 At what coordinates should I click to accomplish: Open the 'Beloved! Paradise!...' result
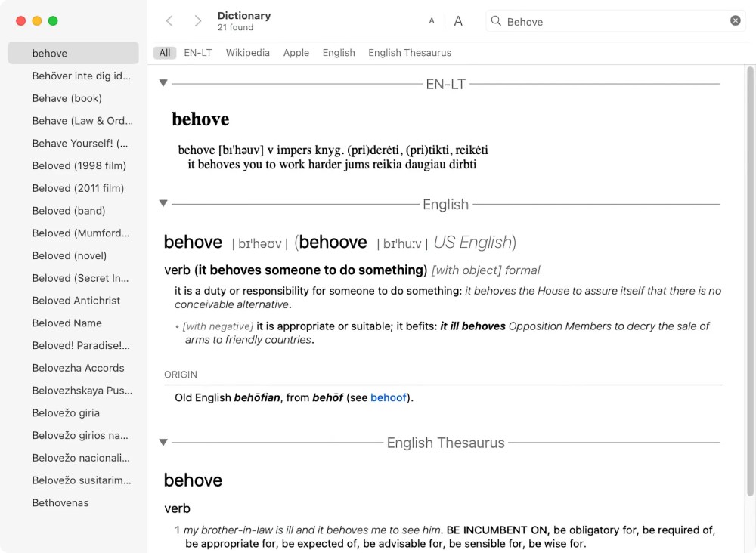point(73,345)
